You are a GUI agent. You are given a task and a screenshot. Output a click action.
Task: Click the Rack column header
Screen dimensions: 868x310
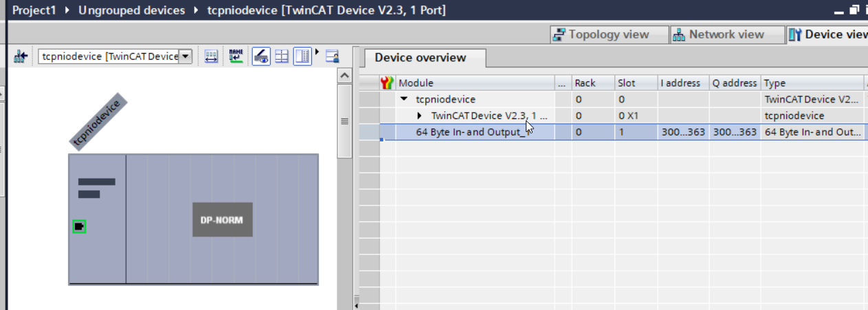coord(592,83)
